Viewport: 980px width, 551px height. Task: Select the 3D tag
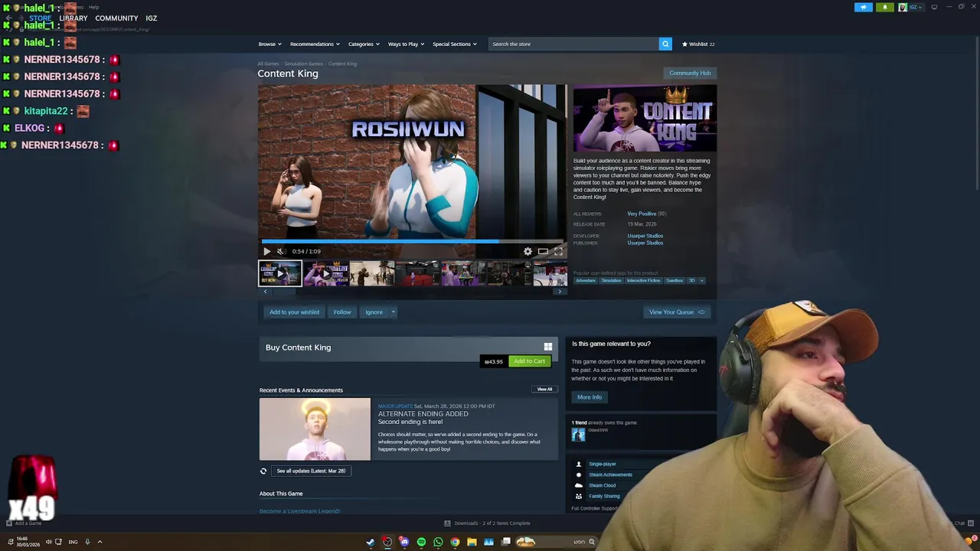pos(691,280)
